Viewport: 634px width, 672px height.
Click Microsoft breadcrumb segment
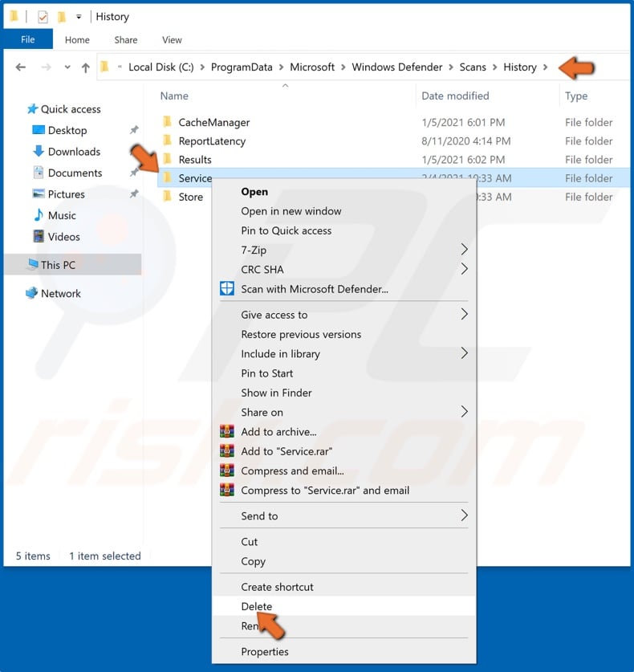point(312,67)
